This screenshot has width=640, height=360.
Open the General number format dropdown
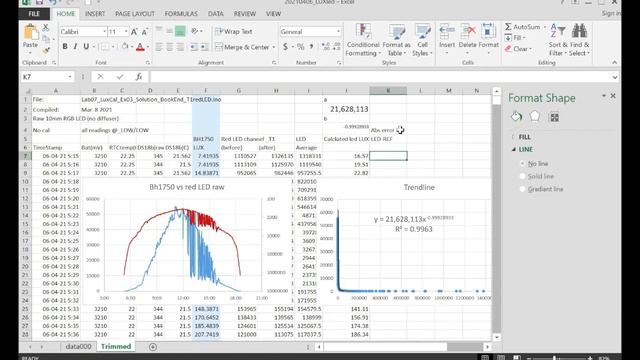point(338,31)
